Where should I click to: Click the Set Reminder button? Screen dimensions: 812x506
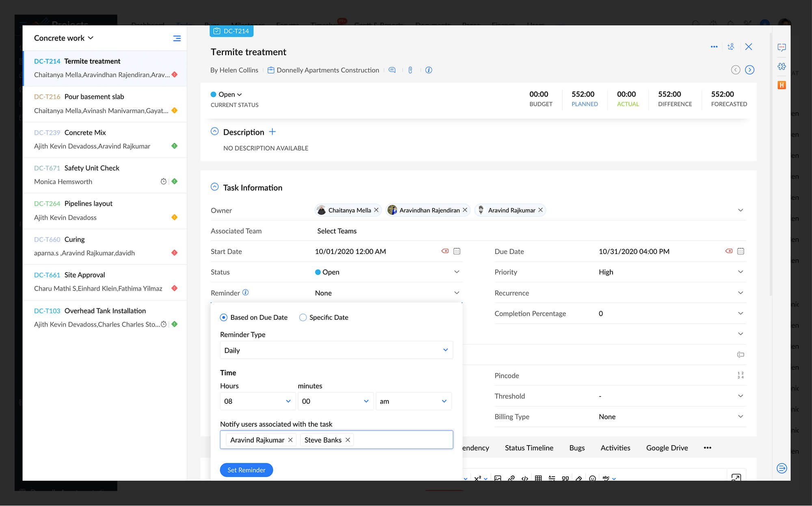246,470
